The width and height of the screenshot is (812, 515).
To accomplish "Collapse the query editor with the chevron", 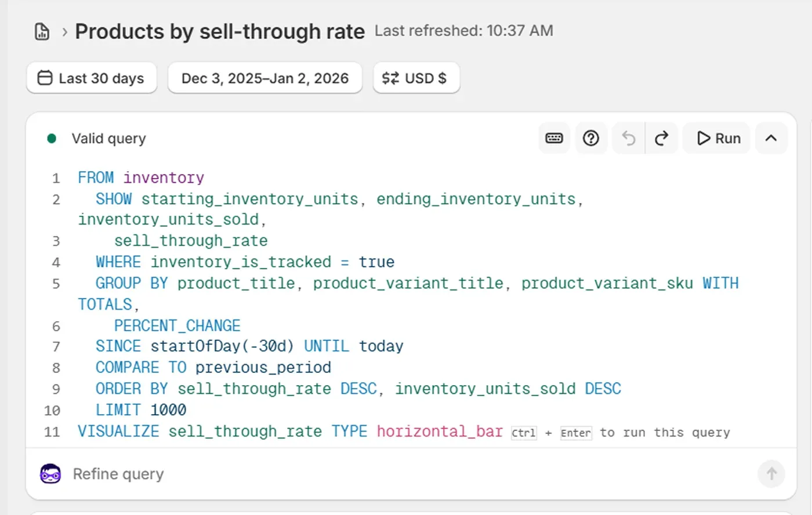I will click(771, 138).
